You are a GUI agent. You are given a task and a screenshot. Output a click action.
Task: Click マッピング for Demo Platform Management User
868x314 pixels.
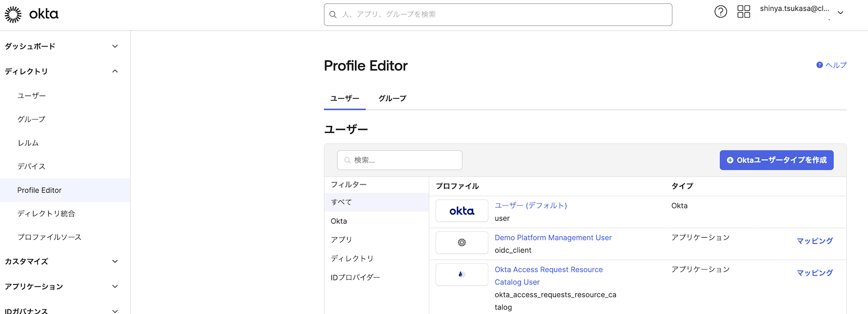click(x=815, y=241)
